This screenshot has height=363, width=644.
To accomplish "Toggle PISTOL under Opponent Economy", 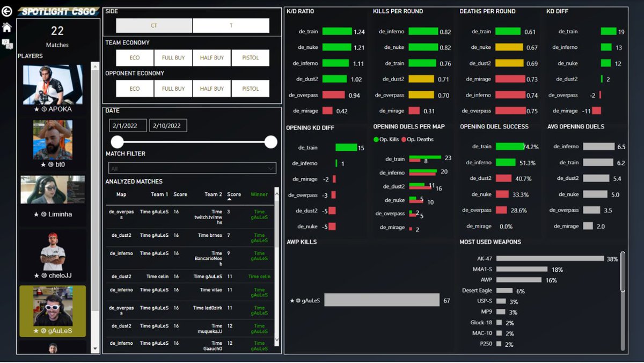I will pyautogui.click(x=251, y=89).
